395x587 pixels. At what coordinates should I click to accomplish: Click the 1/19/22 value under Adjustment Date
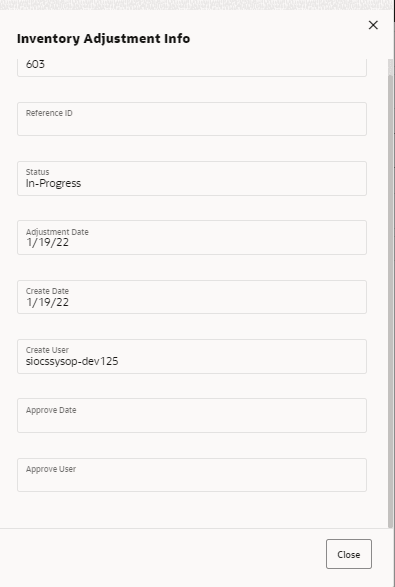pyautogui.click(x=47, y=243)
